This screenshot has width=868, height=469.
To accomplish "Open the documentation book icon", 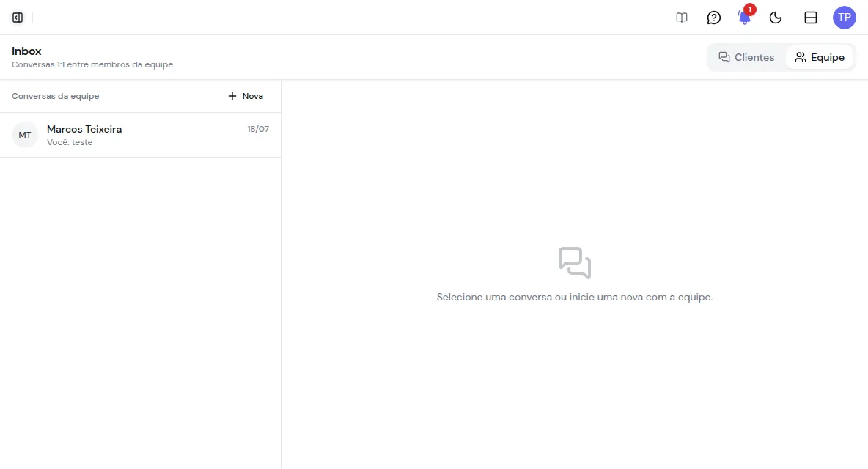I will pos(682,18).
